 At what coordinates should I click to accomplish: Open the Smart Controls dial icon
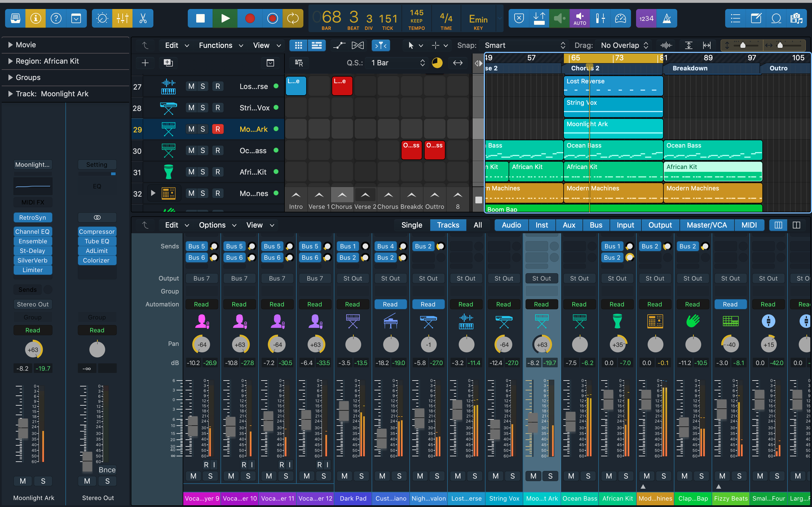(x=102, y=18)
